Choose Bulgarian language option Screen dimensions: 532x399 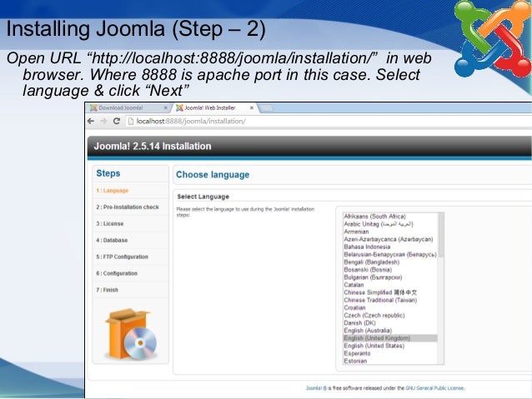click(x=390, y=277)
